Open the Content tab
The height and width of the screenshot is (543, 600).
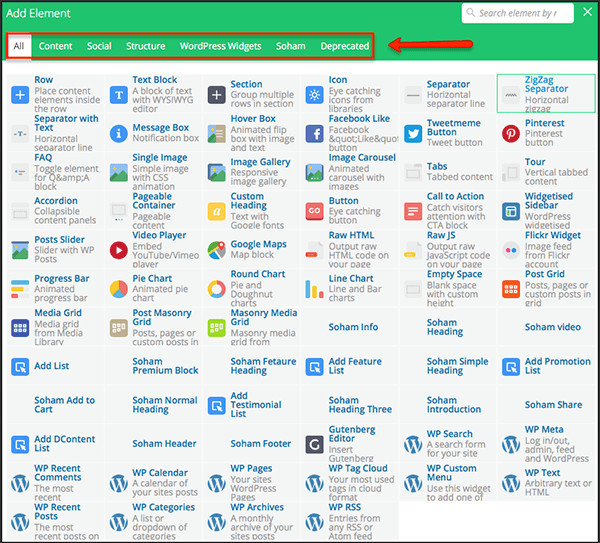click(55, 46)
